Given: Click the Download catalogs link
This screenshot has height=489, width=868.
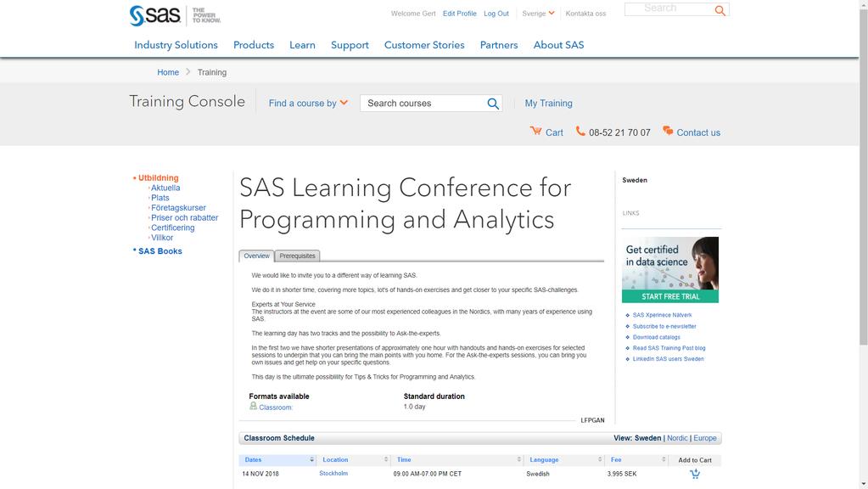Looking at the screenshot, I should click(656, 337).
